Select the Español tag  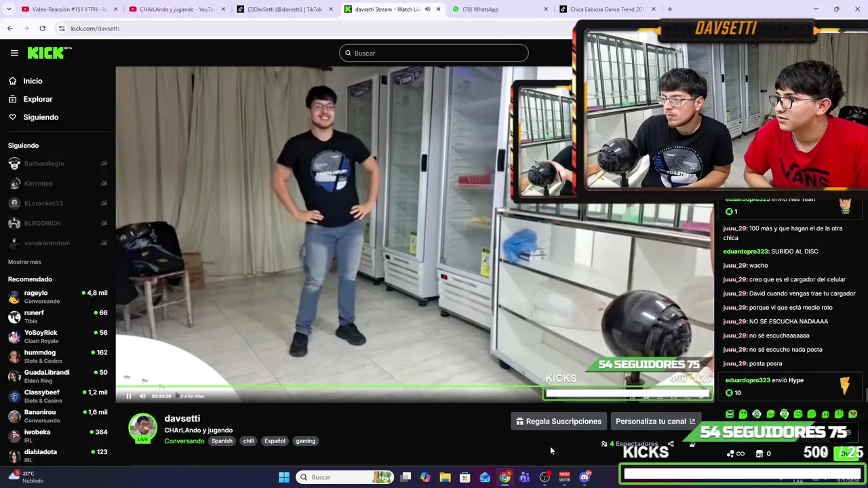(x=275, y=441)
